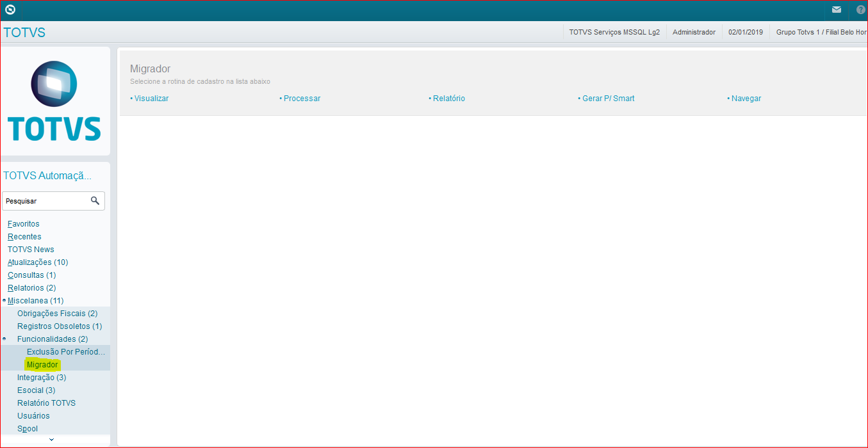Image resolution: width=868 pixels, height=448 pixels.
Task: Open Relatório TOTVS entry
Action: click(46, 403)
